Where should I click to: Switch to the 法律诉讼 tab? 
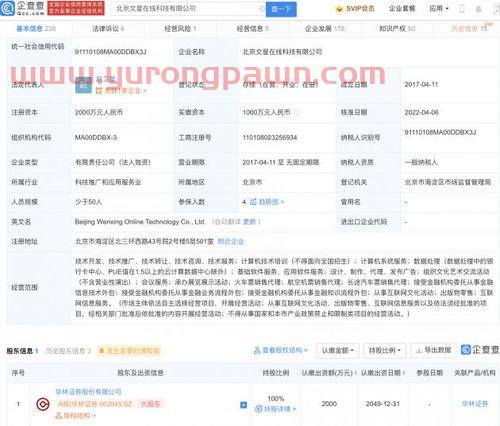[108, 29]
